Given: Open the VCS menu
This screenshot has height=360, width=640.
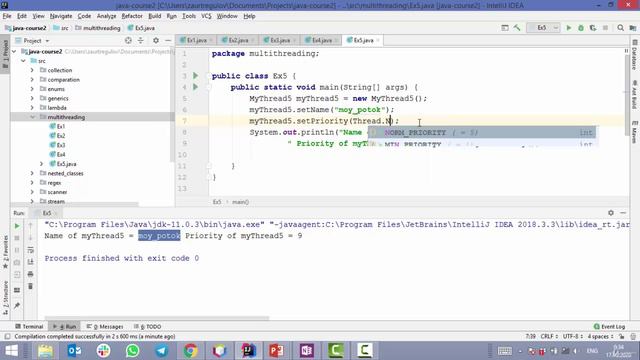Looking at the screenshot, I should 206,16.
